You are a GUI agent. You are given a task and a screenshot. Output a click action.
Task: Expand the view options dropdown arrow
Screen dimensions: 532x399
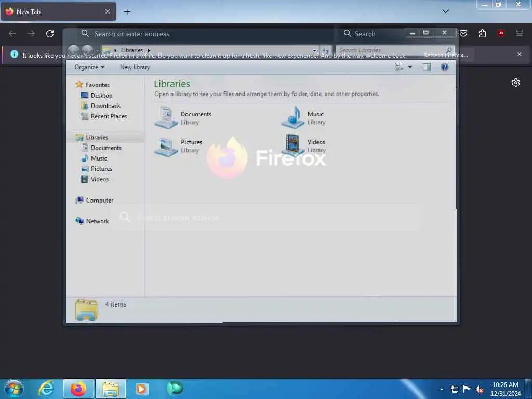[x=410, y=67]
